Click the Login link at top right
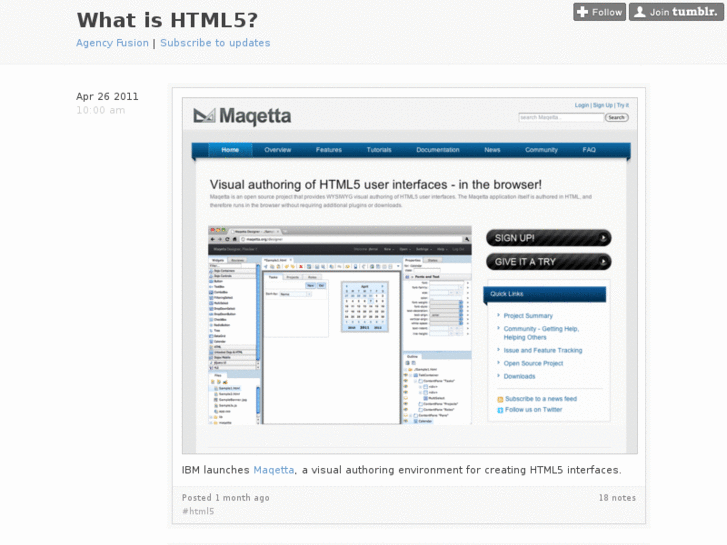The width and height of the screenshot is (727, 545). [581, 105]
